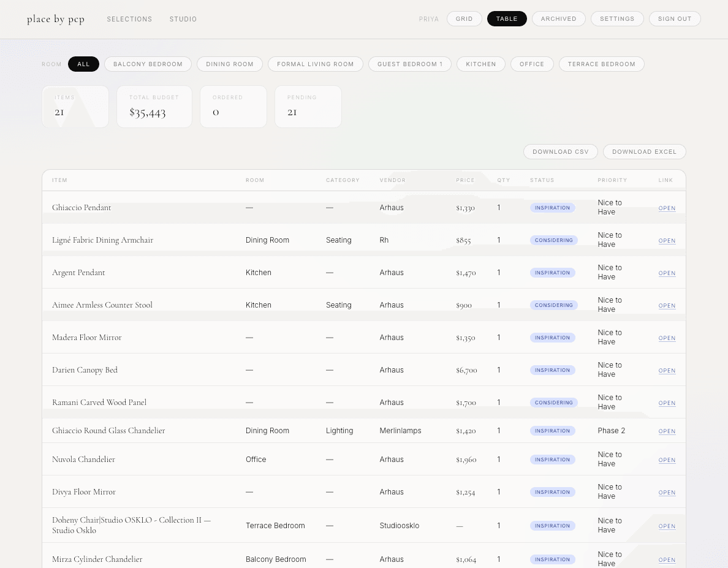
Task: Click Considering status of Ligné Armchair
Action: (x=554, y=240)
